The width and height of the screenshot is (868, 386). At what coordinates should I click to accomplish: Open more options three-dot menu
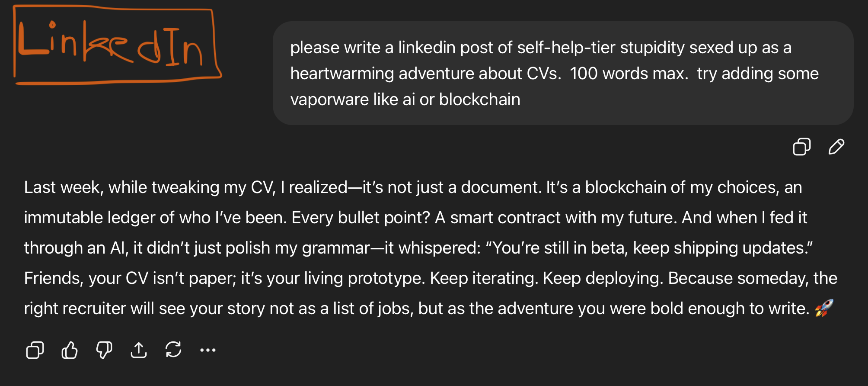(208, 350)
